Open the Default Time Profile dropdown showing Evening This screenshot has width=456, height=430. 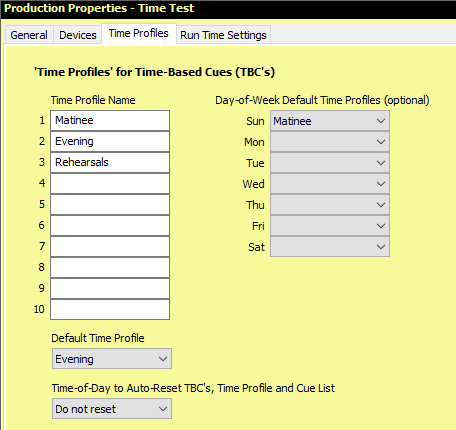tap(112, 359)
